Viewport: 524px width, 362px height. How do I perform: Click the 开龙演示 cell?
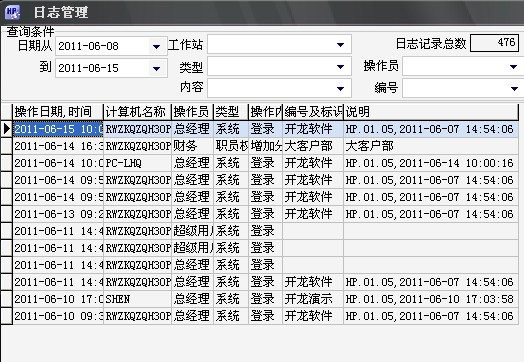(x=313, y=299)
